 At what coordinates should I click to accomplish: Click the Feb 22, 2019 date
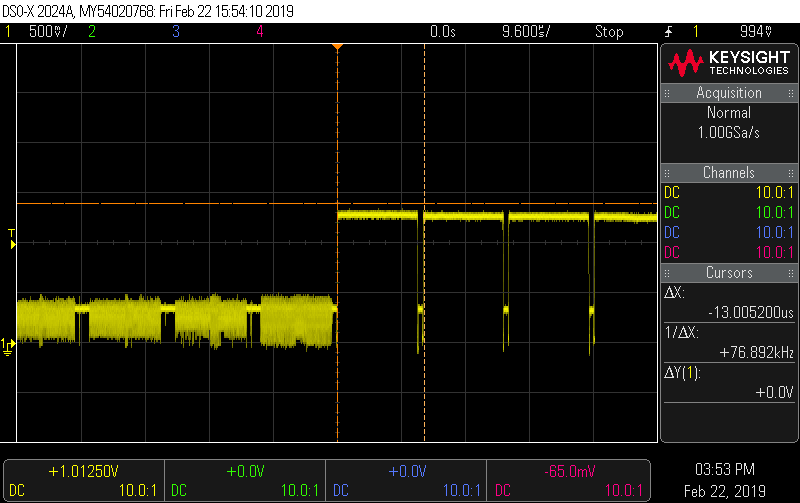pos(724,491)
